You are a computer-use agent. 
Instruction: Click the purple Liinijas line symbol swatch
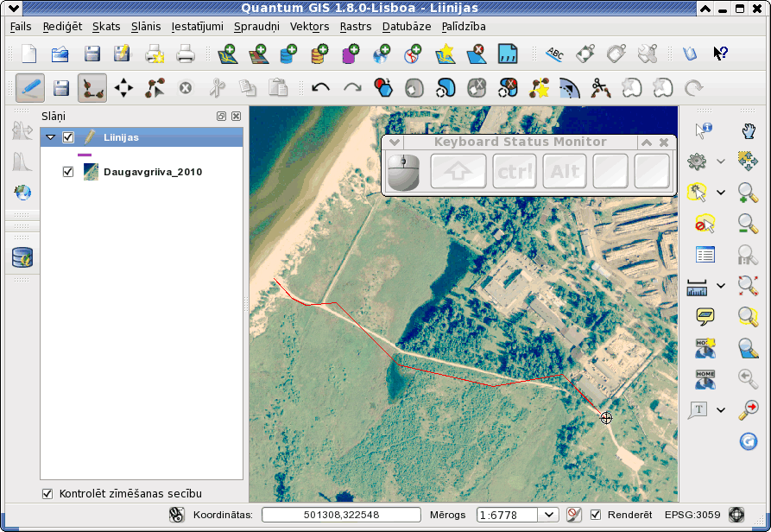[x=85, y=155]
